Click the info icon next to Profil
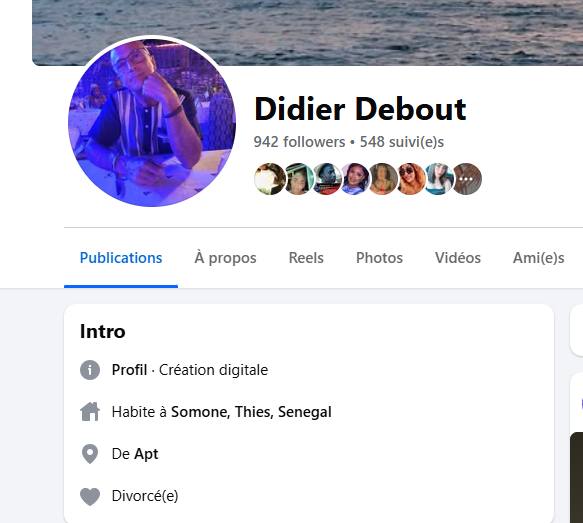 (x=90, y=370)
